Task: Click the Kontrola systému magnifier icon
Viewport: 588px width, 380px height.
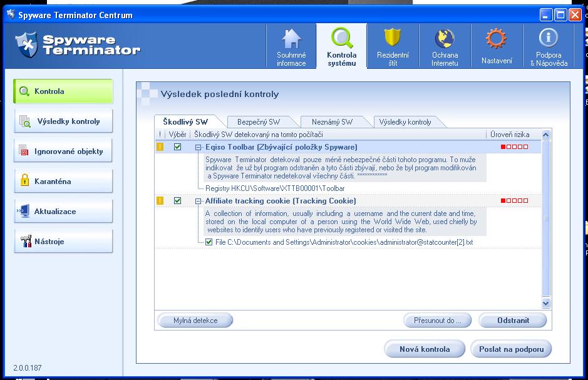Action: [x=342, y=38]
